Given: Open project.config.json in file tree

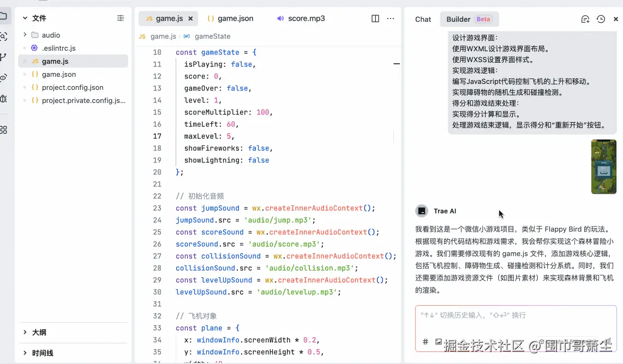Looking at the screenshot, I should (73, 87).
